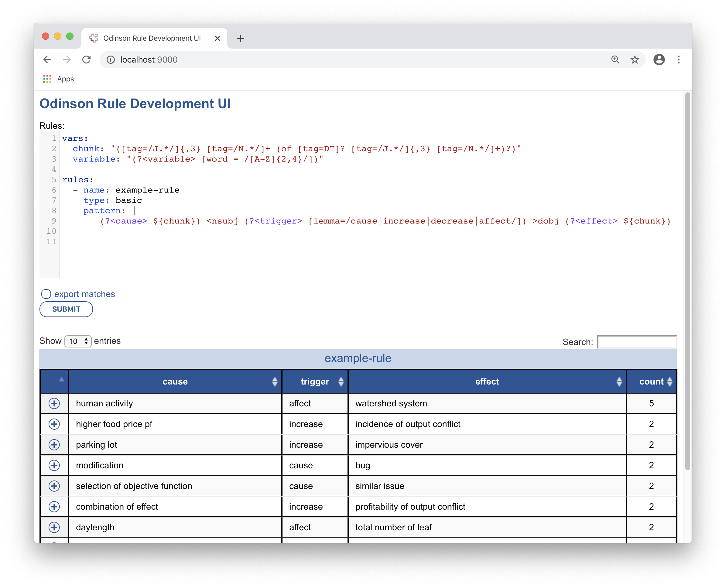
Task: Expand the parking lot row
Action: [x=54, y=445]
